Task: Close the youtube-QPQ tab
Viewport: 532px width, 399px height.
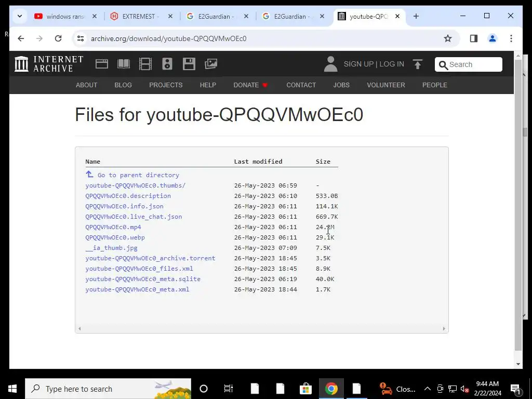Action: [x=397, y=16]
